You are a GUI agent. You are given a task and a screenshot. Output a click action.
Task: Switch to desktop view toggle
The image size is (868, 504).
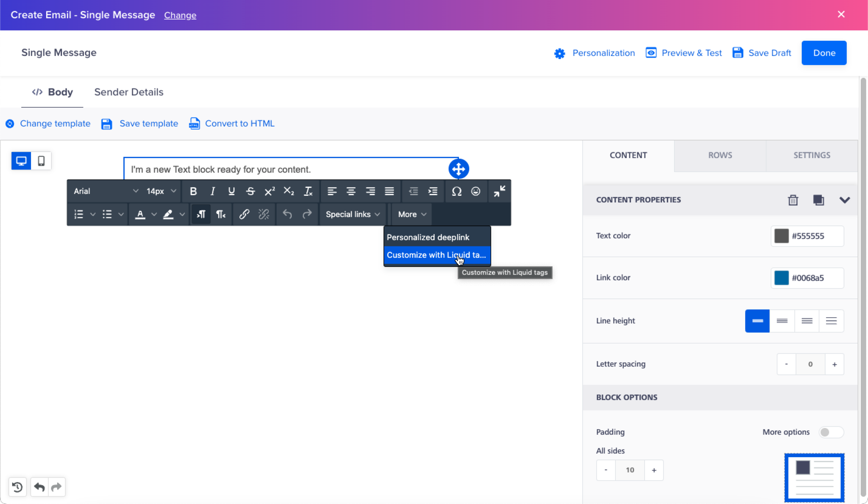click(21, 160)
